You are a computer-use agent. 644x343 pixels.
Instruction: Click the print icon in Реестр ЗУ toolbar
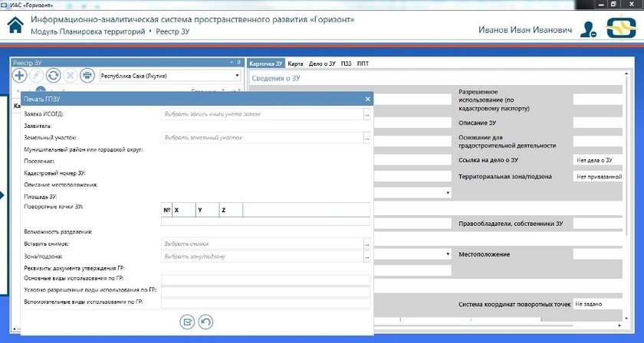point(87,75)
